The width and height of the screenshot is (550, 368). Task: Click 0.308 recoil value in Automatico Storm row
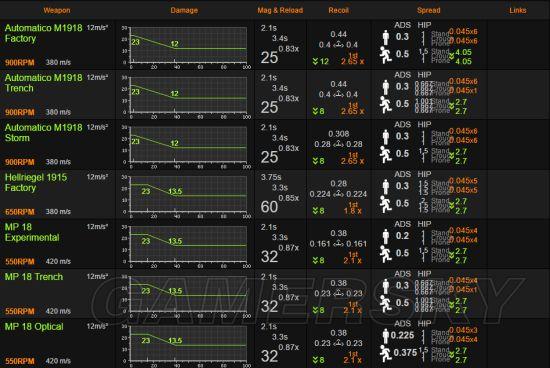(338, 134)
